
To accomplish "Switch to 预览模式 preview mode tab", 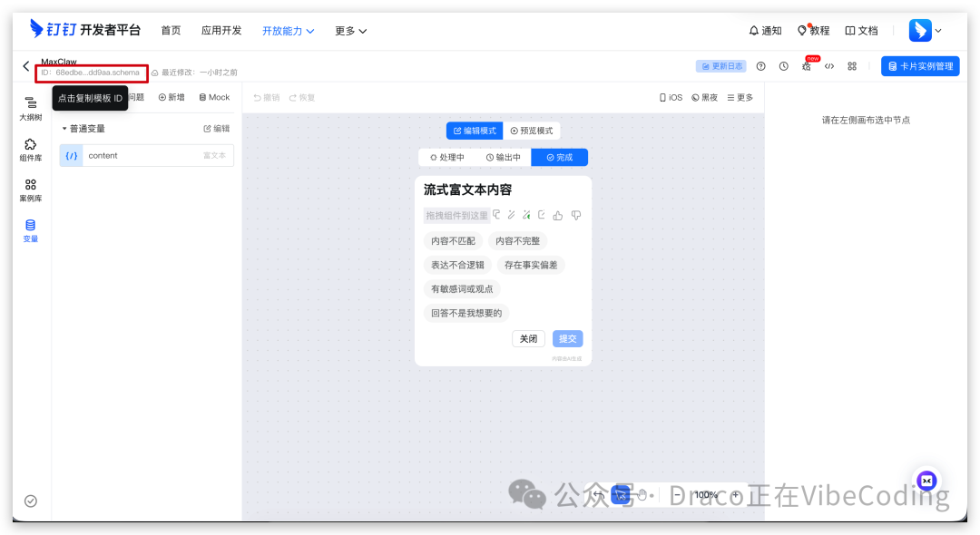I will click(x=531, y=131).
